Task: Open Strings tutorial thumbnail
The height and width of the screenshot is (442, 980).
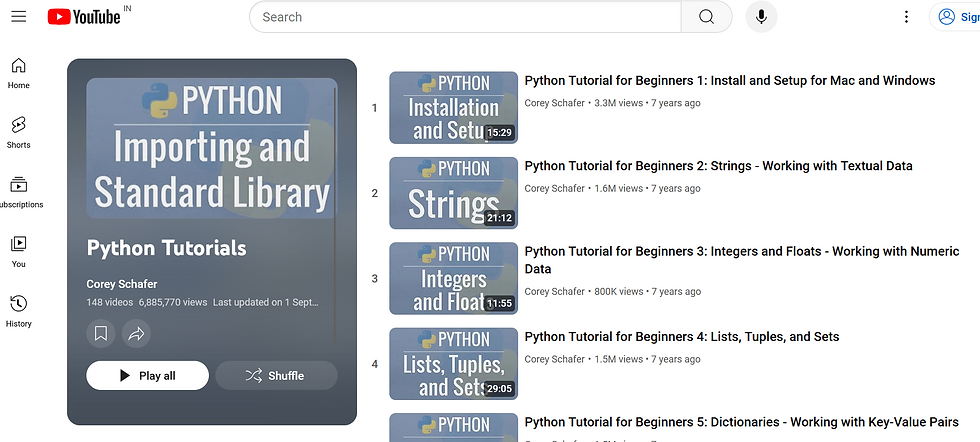Action: 453,193
